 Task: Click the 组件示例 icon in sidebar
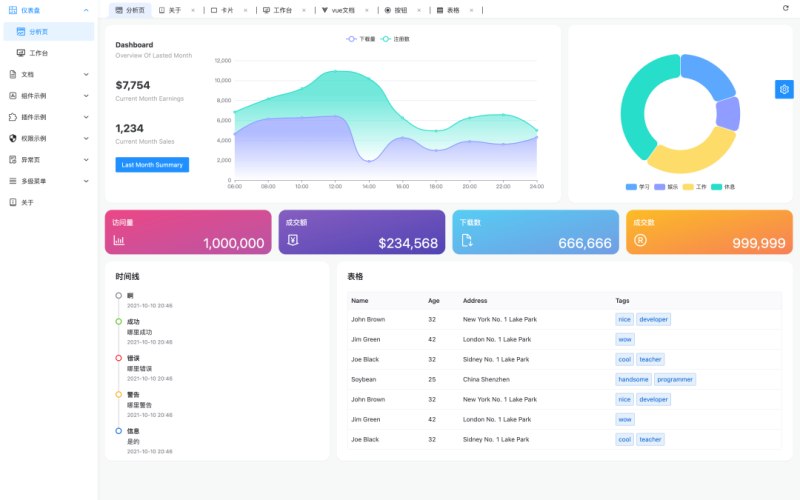pos(13,96)
